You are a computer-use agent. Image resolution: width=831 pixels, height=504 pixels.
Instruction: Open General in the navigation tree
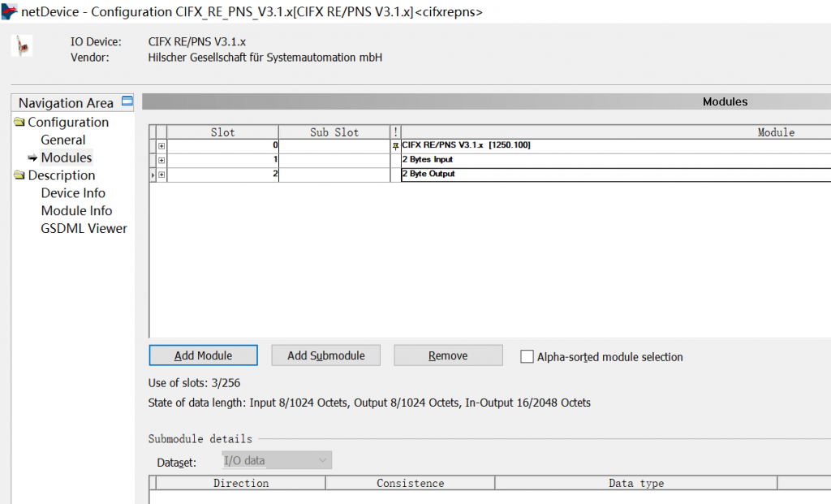tap(63, 140)
